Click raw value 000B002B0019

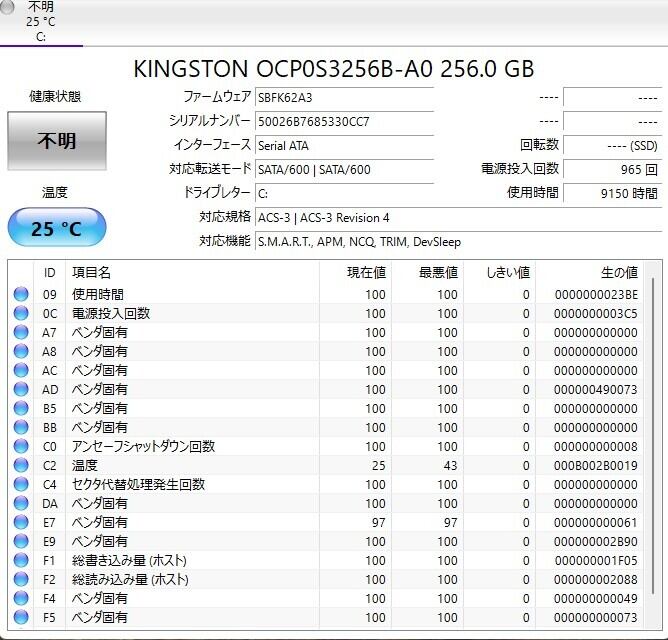596,465
